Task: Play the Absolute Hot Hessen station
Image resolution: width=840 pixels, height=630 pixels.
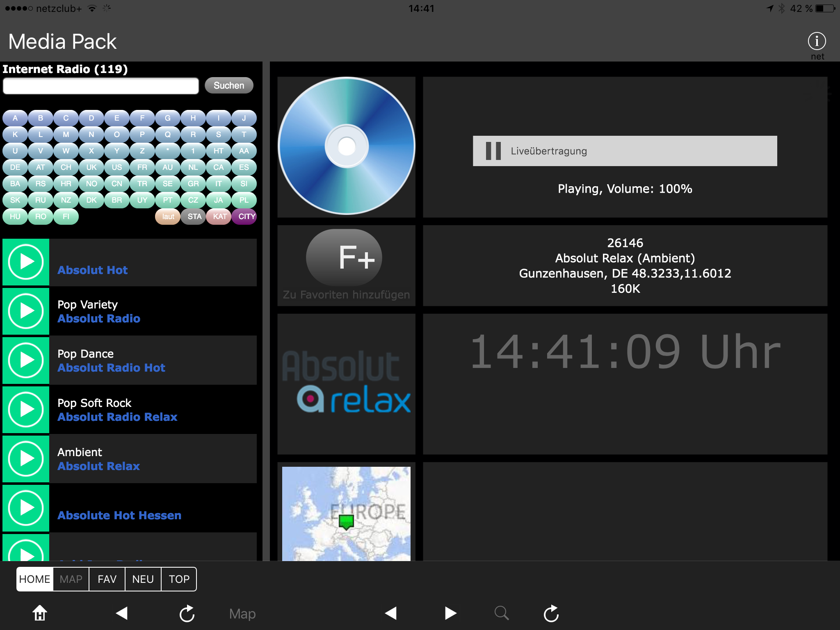Action: click(26, 508)
